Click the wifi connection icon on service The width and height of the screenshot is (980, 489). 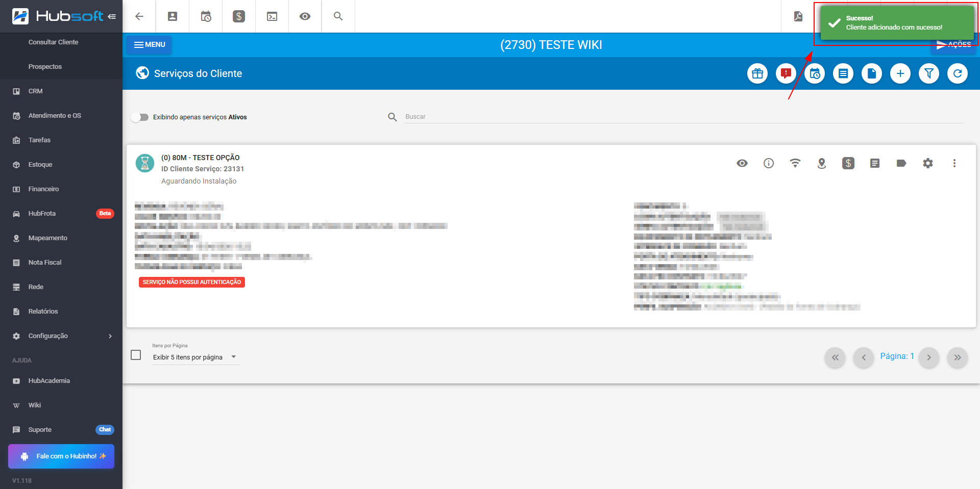[x=795, y=163]
